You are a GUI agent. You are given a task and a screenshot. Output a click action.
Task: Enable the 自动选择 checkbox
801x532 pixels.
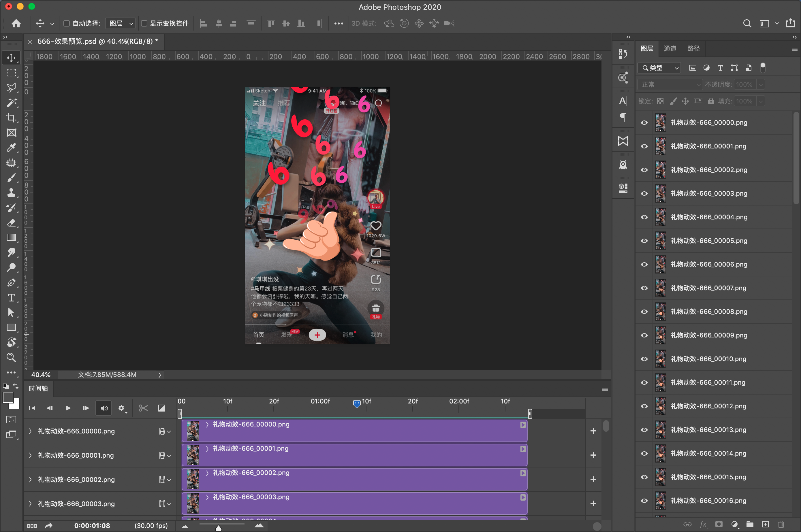point(67,23)
